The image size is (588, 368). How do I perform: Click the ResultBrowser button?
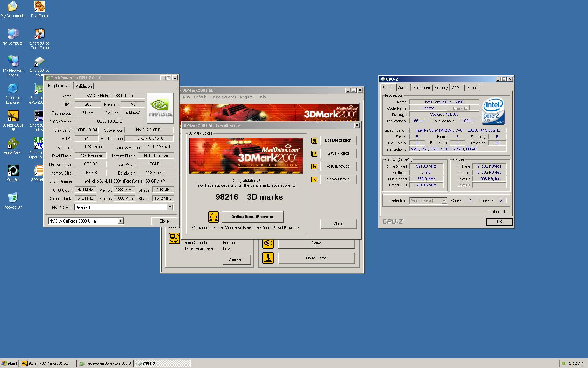coord(338,166)
